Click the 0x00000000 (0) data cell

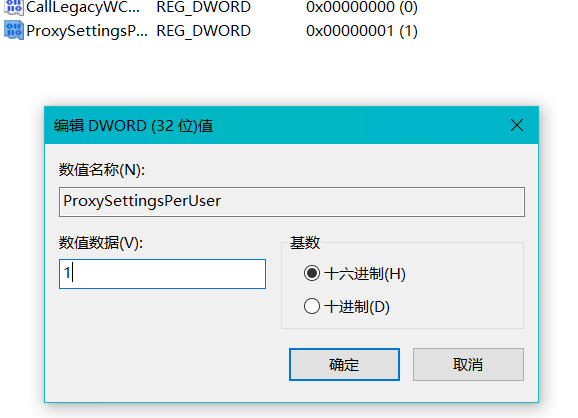362,7
